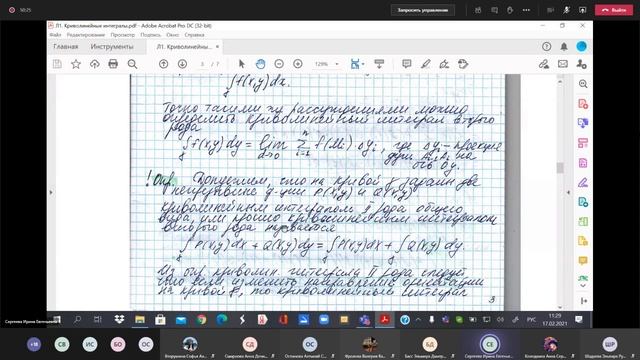
Task: Click the magnifier-plus icon in right pane
Action: (x=583, y=84)
